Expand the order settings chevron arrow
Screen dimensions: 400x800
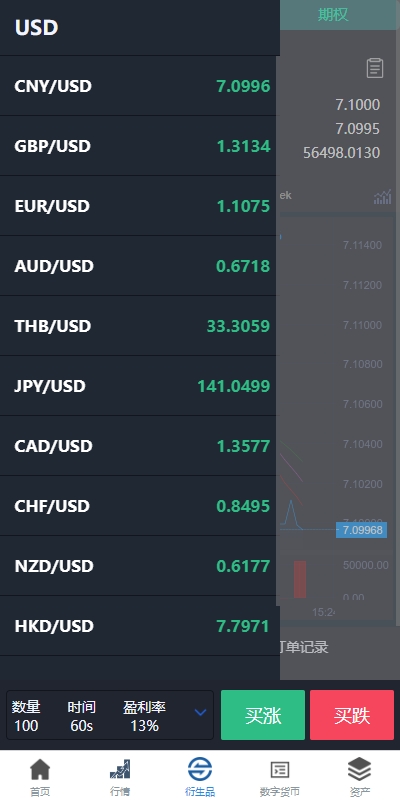click(x=201, y=712)
